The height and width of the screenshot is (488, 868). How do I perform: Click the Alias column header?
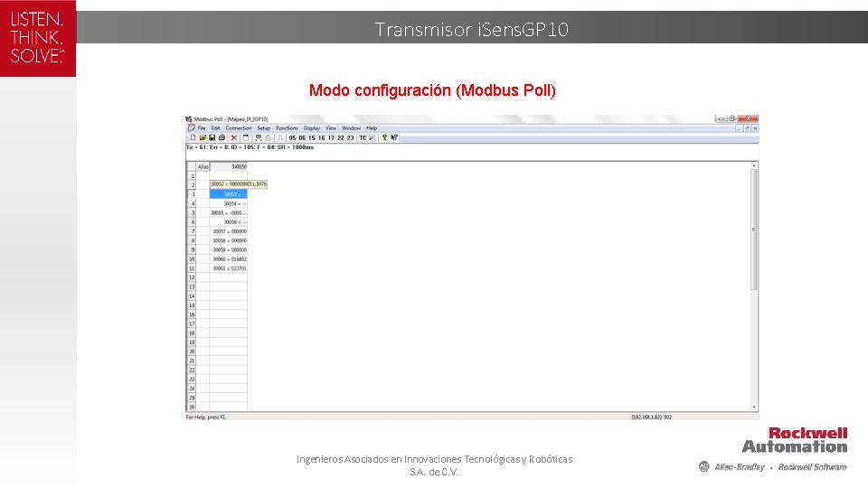tap(203, 166)
